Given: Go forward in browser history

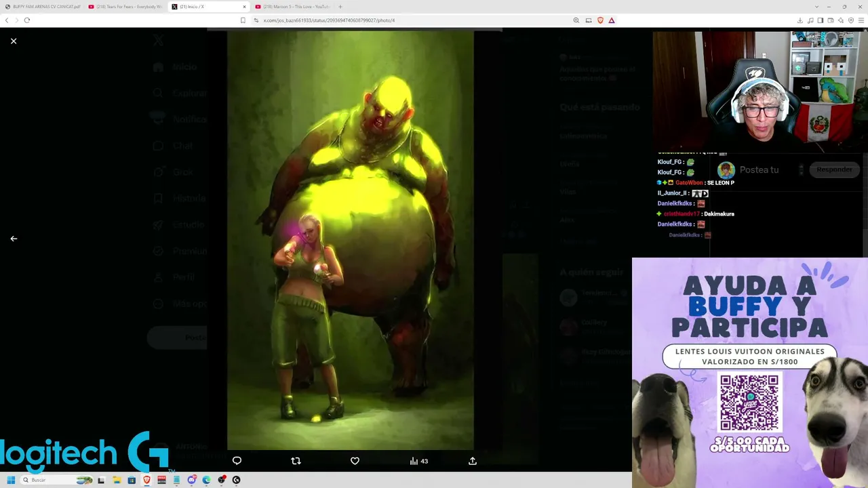Looking at the screenshot, I should 16,20.
